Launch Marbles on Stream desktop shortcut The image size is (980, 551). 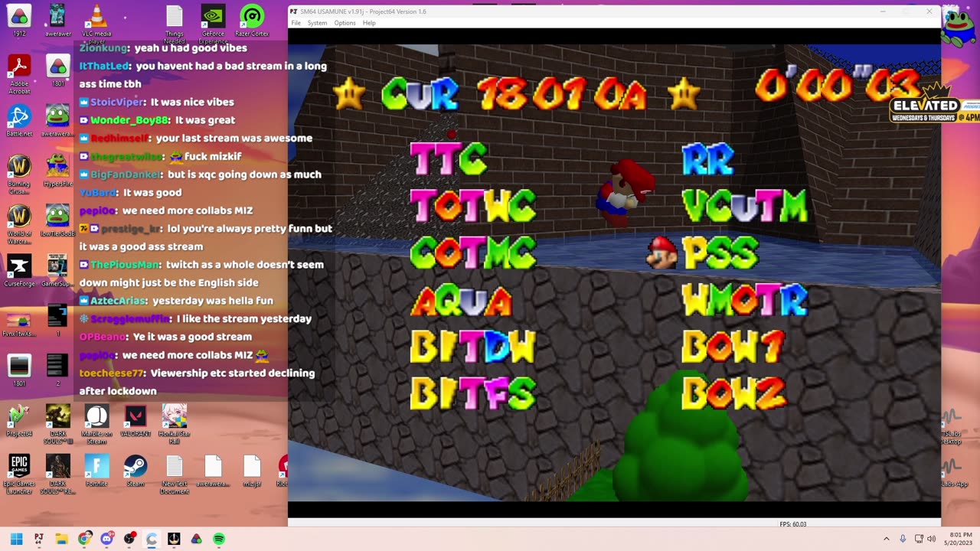click(x=96, y=423)
